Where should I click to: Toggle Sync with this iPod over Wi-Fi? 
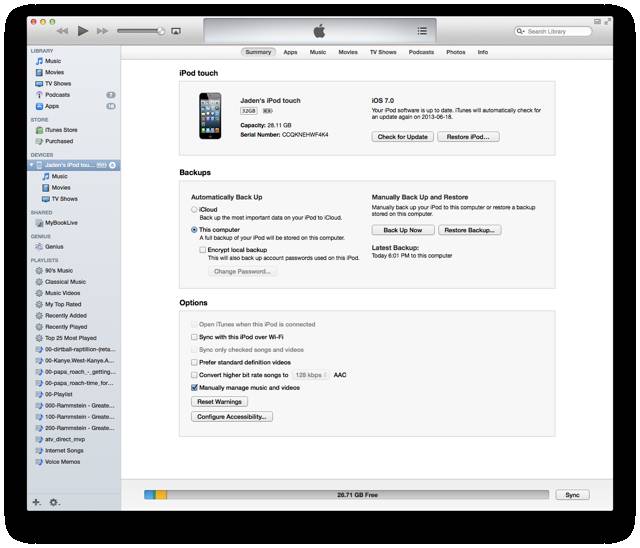click(x=193, y=338)
